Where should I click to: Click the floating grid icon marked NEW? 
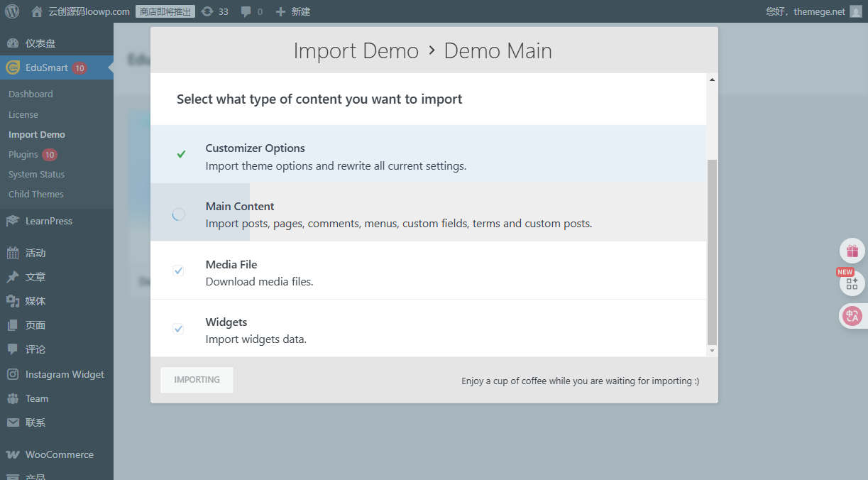852,283
